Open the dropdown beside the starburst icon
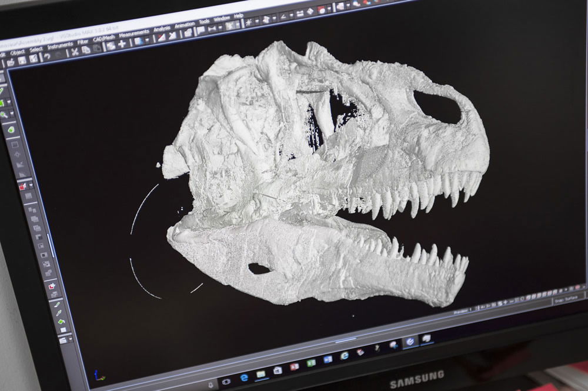The height and width of the screenshot is (391, 588). click(x=257, y=22)
